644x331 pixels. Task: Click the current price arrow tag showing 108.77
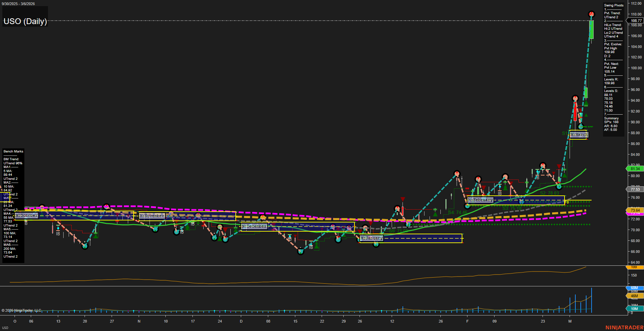(635, 21)
